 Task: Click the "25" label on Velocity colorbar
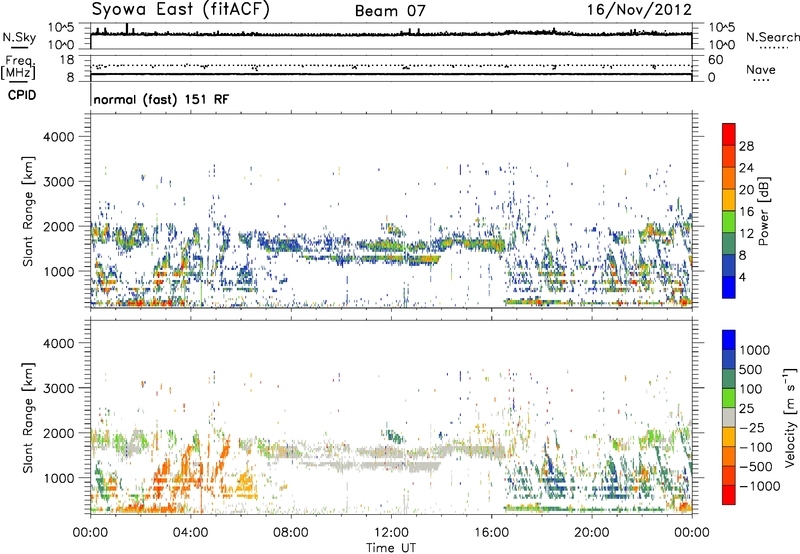tap(746, 409)
